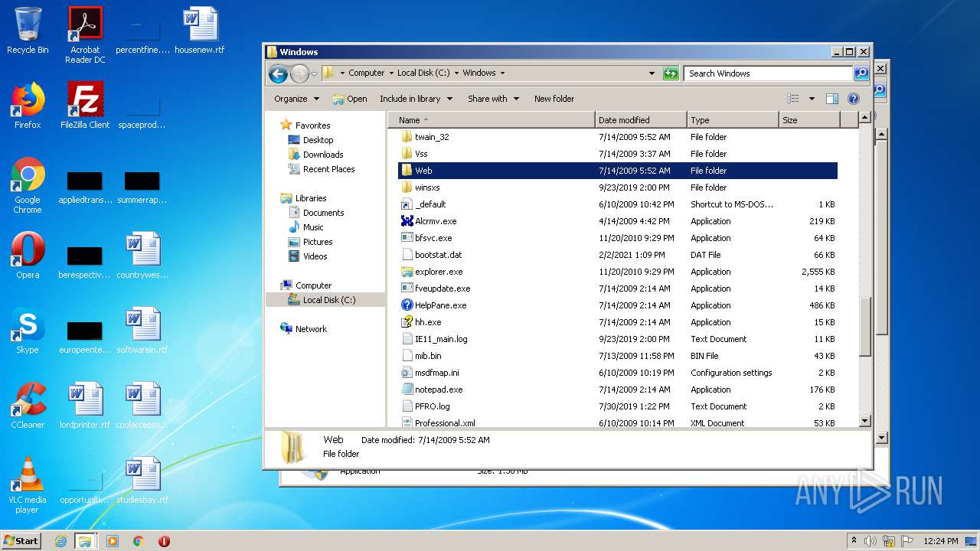Click the taskbar clock showing 12:24 PM

(x=941, y=541)
